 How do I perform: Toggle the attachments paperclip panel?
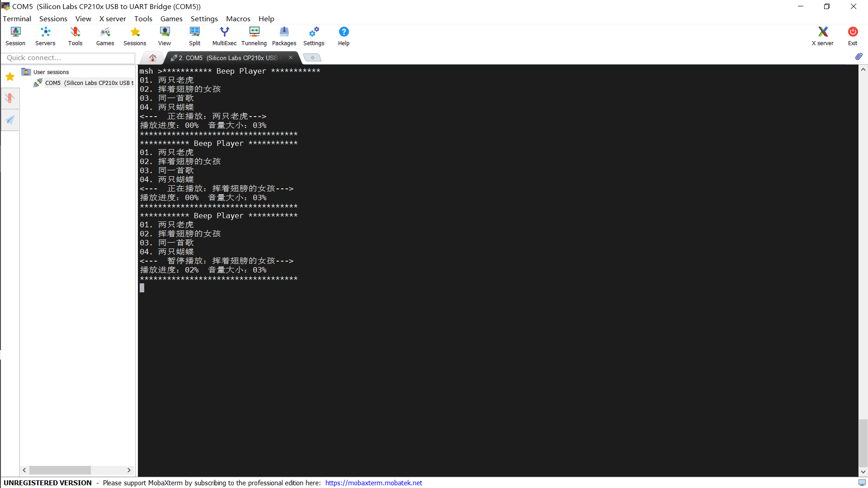coord(859,56)
